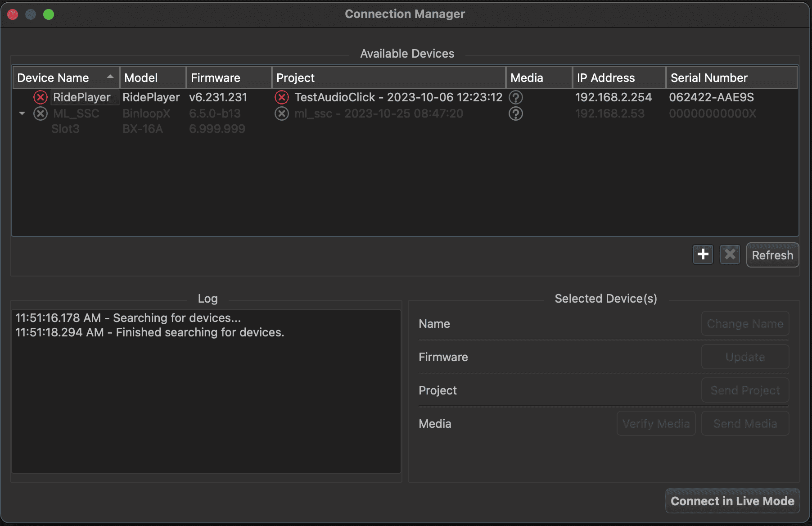Click Connect in Live Mode

pos(732,501)
